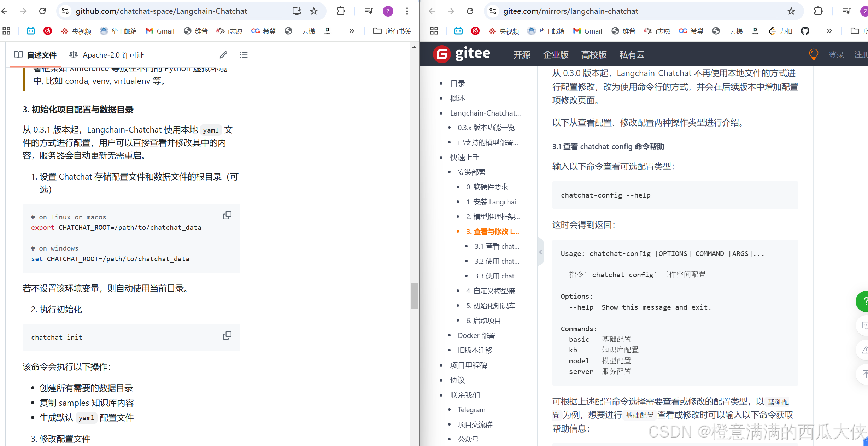The height and width of the screenshot is (446, 868).
Task: Open the Gmail bookmark in the GitHub window
Action: click(160, 31)
